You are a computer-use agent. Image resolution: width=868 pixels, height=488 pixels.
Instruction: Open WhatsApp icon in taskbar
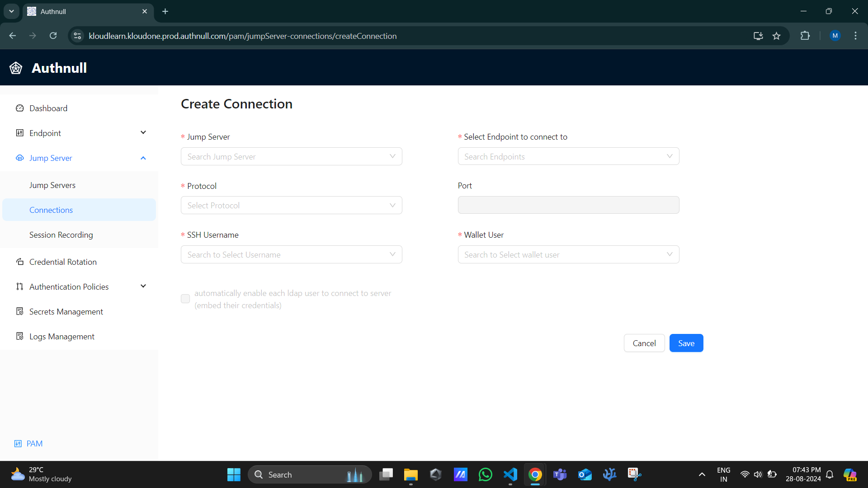(485, 474)
